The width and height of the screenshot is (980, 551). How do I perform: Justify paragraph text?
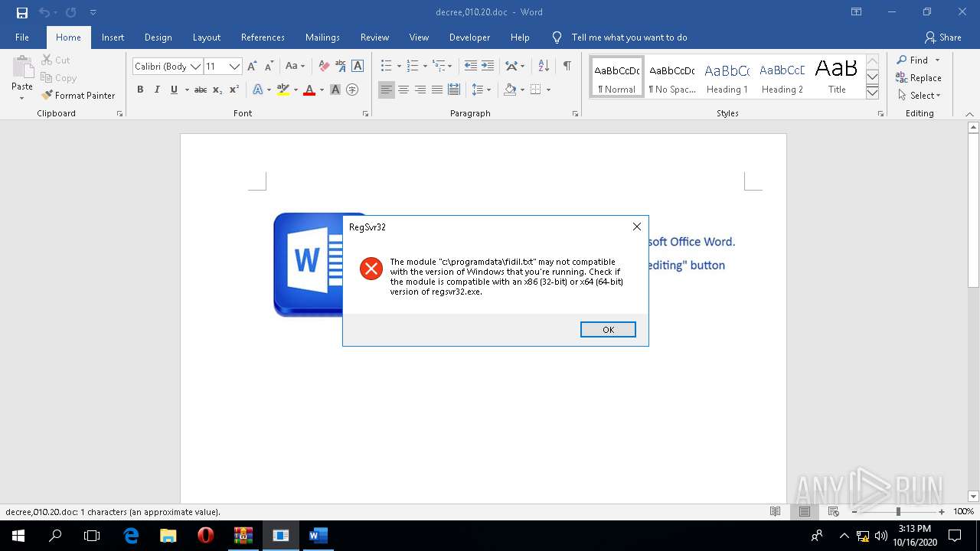tap(437, 90)
